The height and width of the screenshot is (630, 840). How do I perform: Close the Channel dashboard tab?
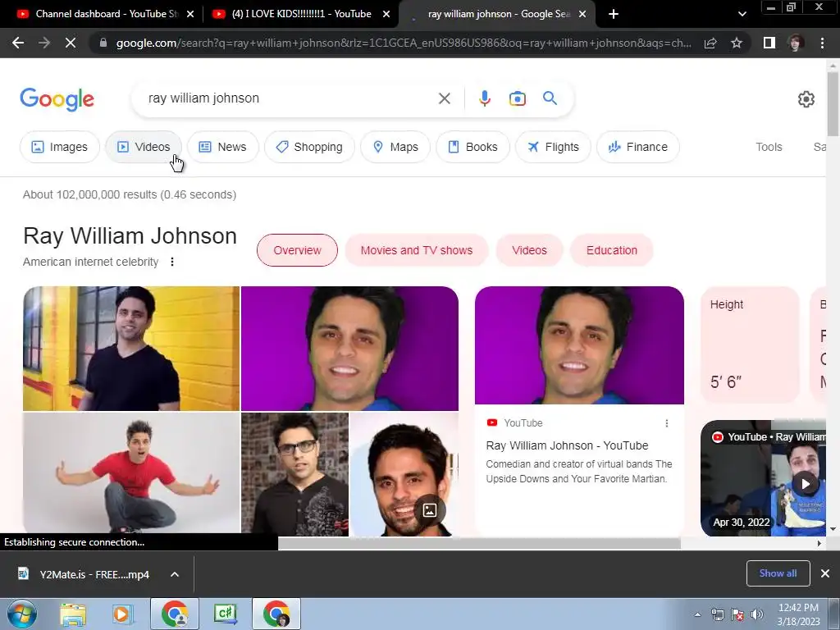pyautogui.click(x=190, y=14)
